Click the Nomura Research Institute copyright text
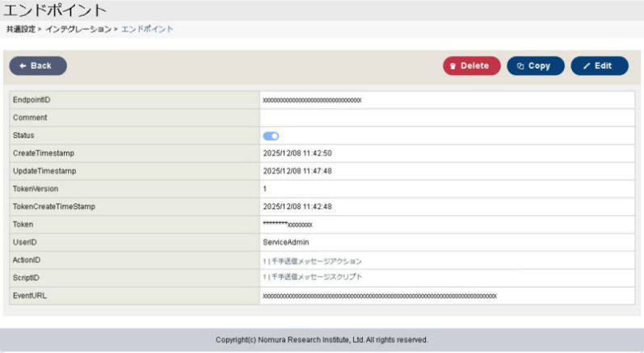This screenshot has height=353, width=644. [322, 340]
